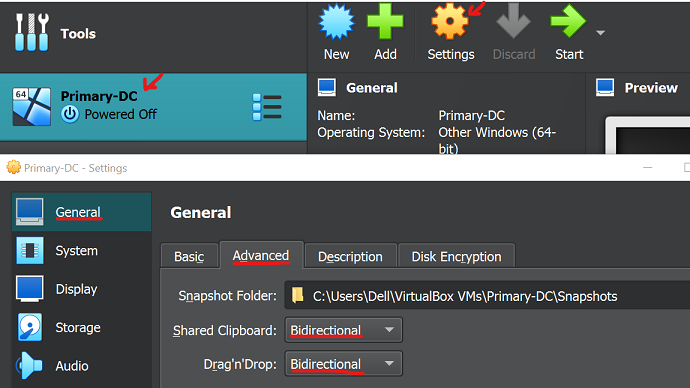
Task: Switch to the Description tab
Action: click(350, 256)
